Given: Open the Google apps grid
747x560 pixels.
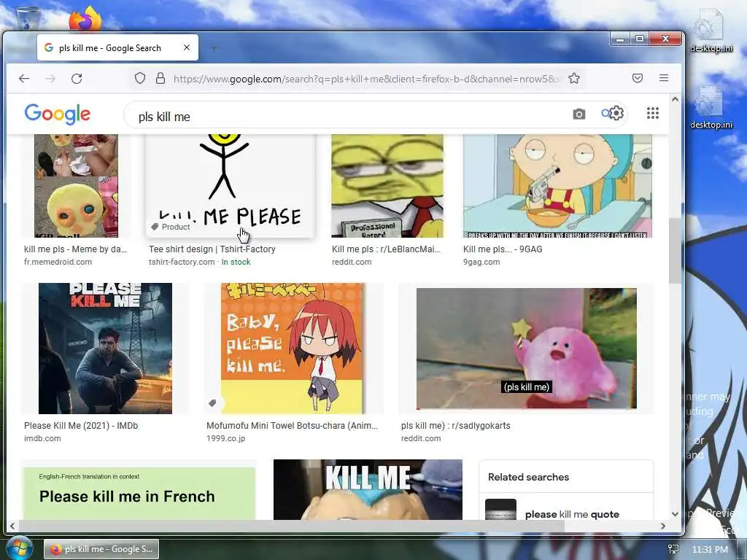Looking at the screenshot, I should point(653,113).
